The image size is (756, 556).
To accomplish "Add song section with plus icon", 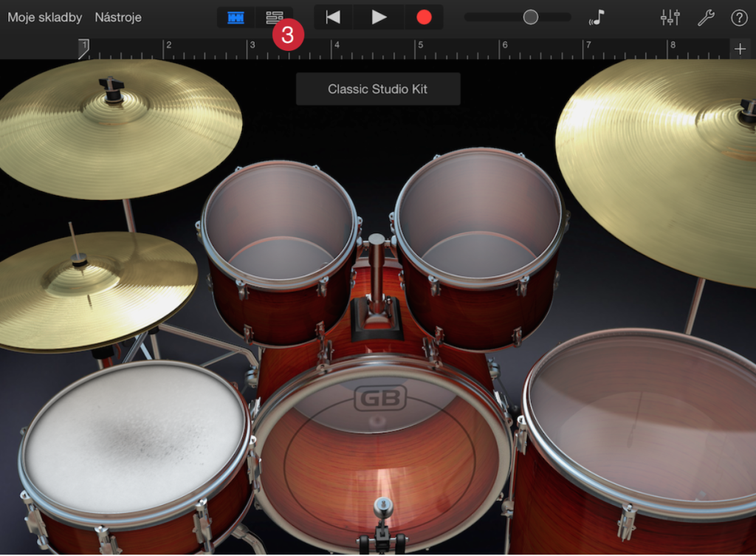I will (740, 49).
